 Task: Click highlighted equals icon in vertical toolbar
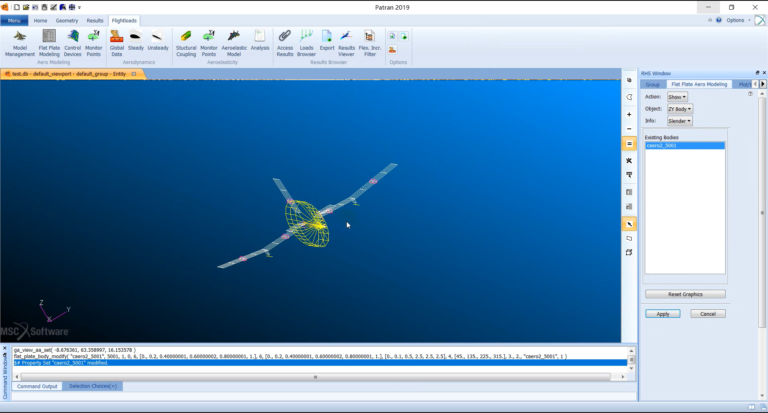629,144
